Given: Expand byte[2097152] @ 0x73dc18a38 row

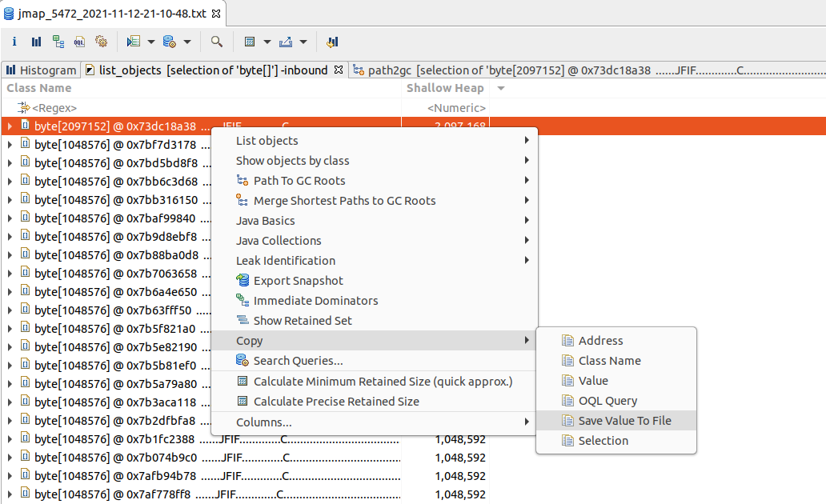Looking at the screenshot, I should coord(10,126).
